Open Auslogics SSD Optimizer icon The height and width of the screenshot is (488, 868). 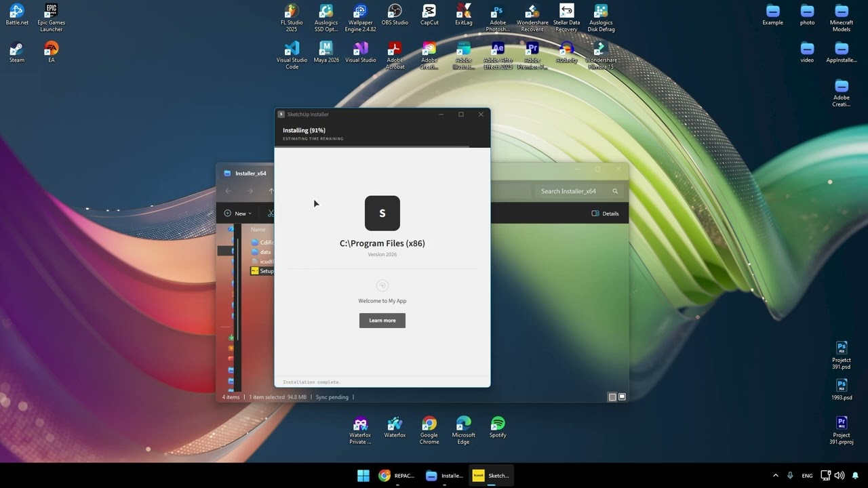tap(326, 18)
